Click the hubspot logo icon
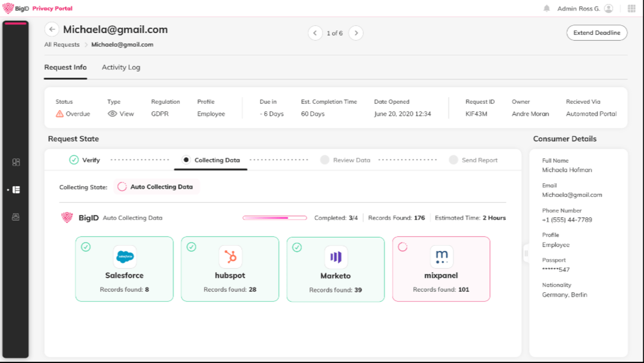Image resolution: width=644 pixels, height=363 pixels. [x=231, y=257]
